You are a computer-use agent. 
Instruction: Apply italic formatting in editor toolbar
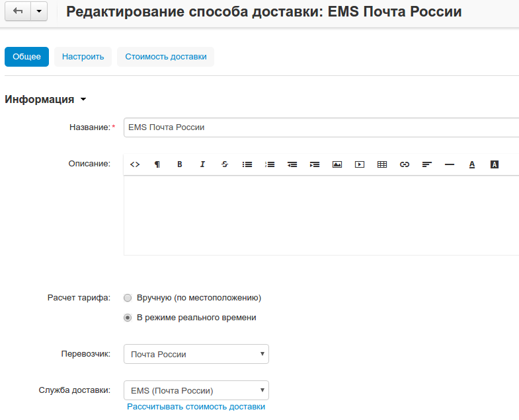click(202, 164)
